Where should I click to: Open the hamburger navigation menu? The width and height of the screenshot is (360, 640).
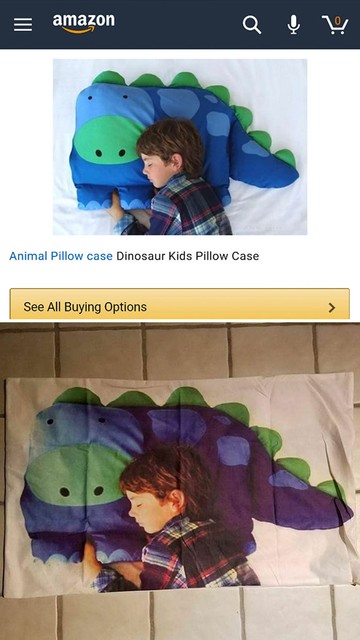[23, 25]
